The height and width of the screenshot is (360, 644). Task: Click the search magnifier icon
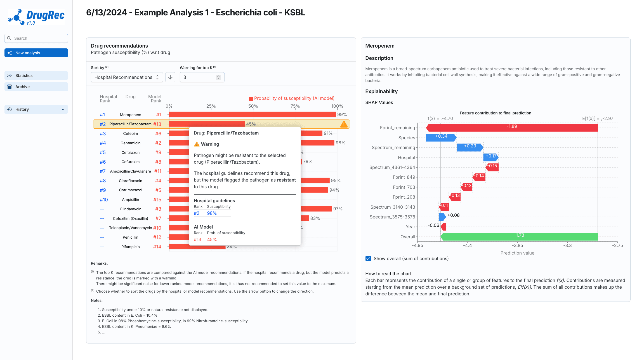click(9, 38)
